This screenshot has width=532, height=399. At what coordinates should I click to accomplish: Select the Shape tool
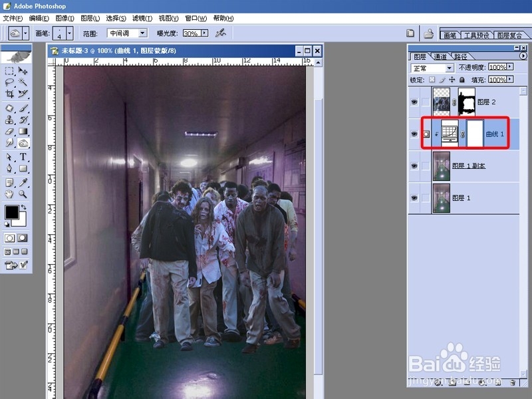point(23,168)
